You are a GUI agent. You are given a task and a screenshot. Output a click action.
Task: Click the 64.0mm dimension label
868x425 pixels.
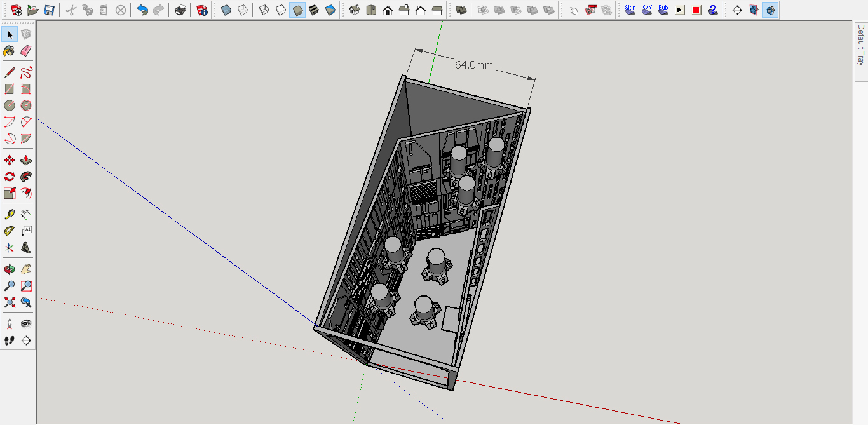(473, 65)
